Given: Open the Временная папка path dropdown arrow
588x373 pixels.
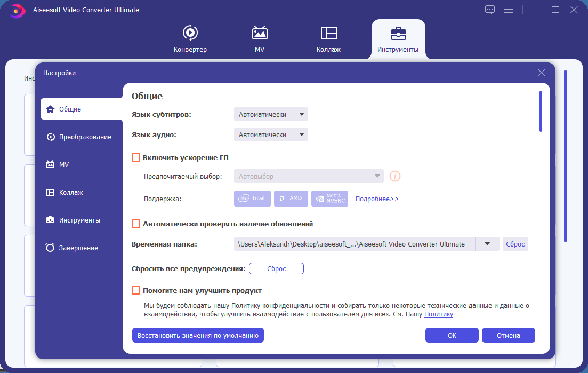Looking at the screenshot, I should [487, 244].
